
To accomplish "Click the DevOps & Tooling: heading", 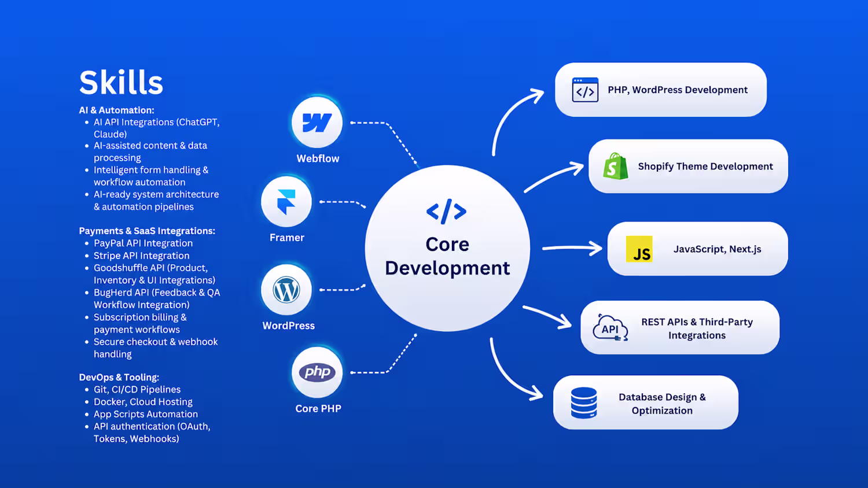I will [x=119, y=377].
